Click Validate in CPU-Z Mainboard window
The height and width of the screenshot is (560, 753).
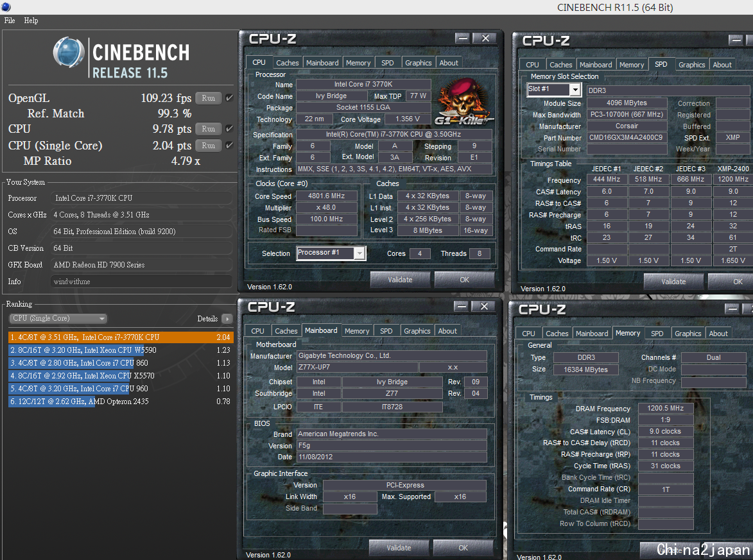[x=399, y=548]
